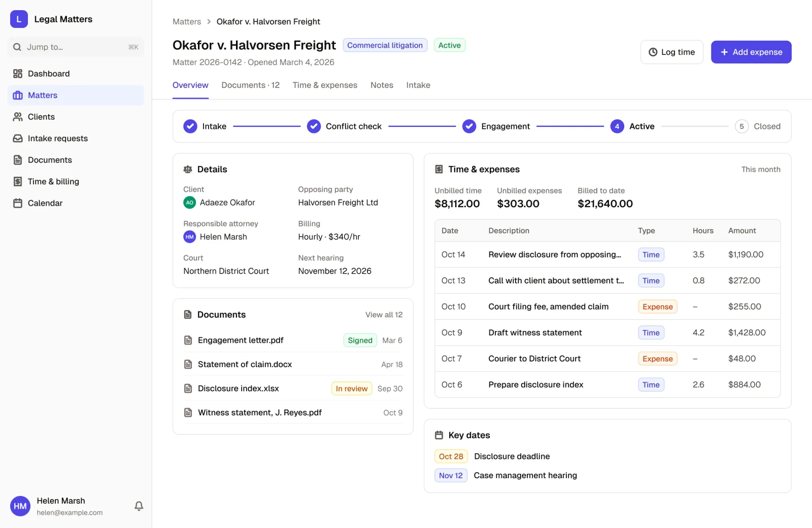Open the Time & expenses tab
Image resolution: width=812 pixels, height=528 pixels.
click(x=325, y=85)
